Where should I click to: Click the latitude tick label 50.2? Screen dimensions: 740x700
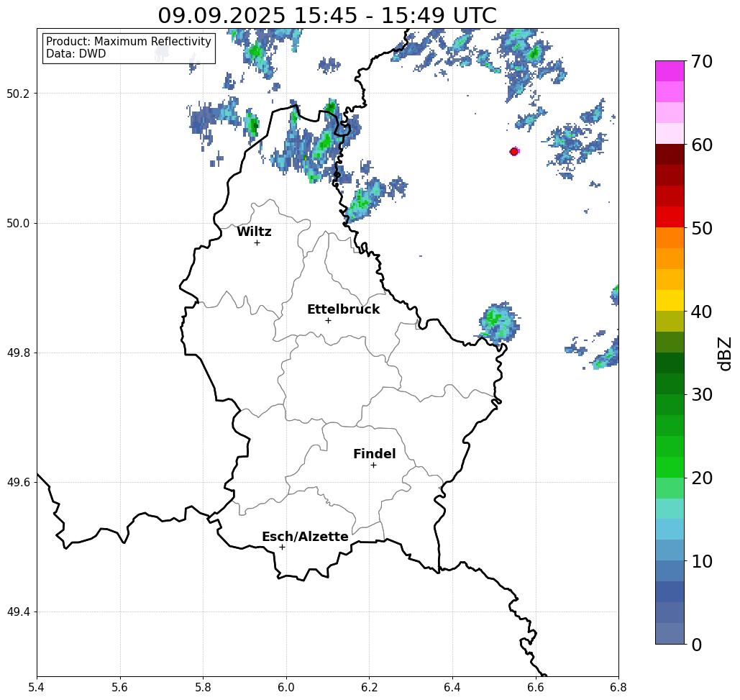18,94
